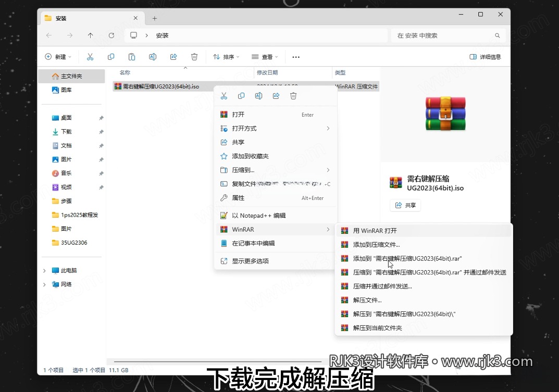
Task: Choose 打开 in the context menu
Action: coord(275,115)
